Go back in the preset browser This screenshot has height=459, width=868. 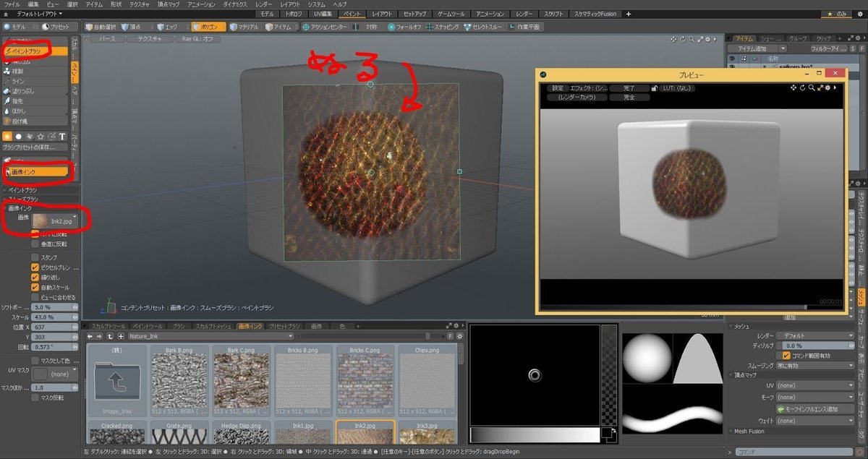pyautogui.click(x=90, y=336)
